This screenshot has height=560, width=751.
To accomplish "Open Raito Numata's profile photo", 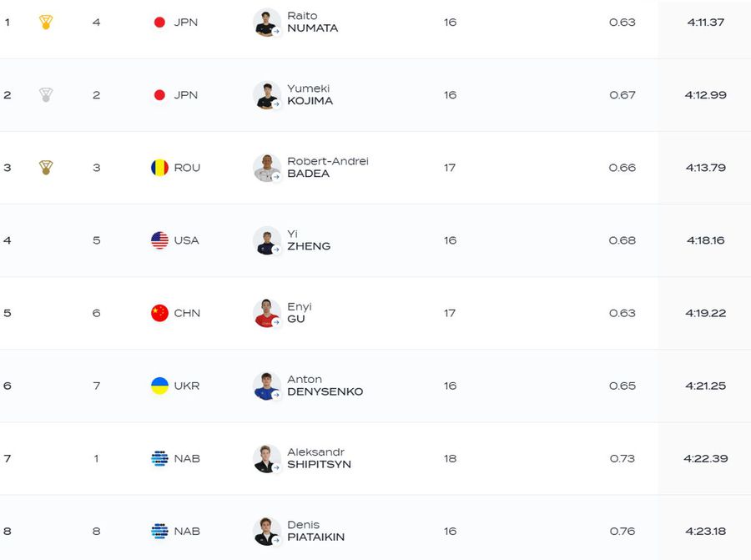I will [267, 23].
